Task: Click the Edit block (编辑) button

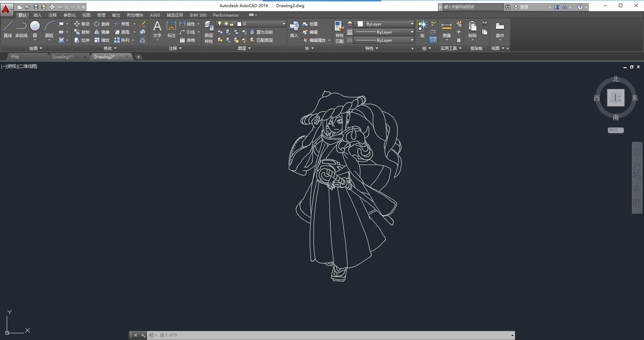Action: point(310,32)
